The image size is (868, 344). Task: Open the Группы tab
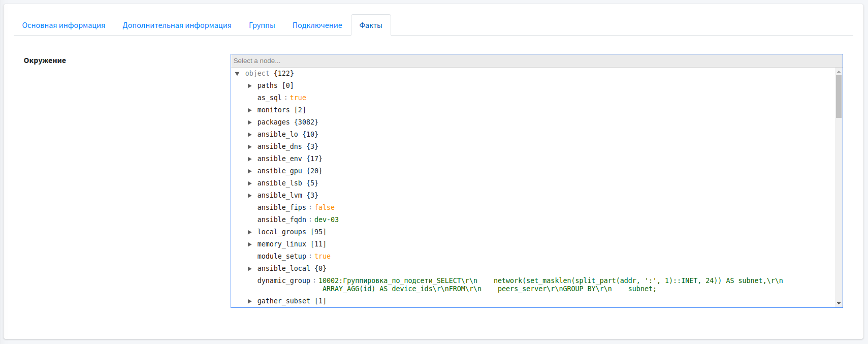(262, 25)
